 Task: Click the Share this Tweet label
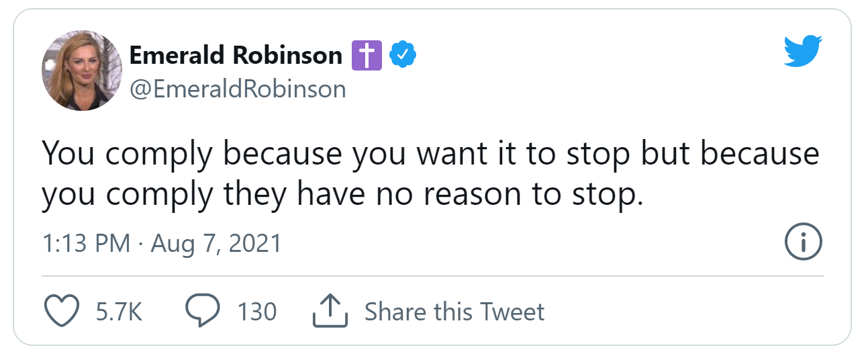454,312
